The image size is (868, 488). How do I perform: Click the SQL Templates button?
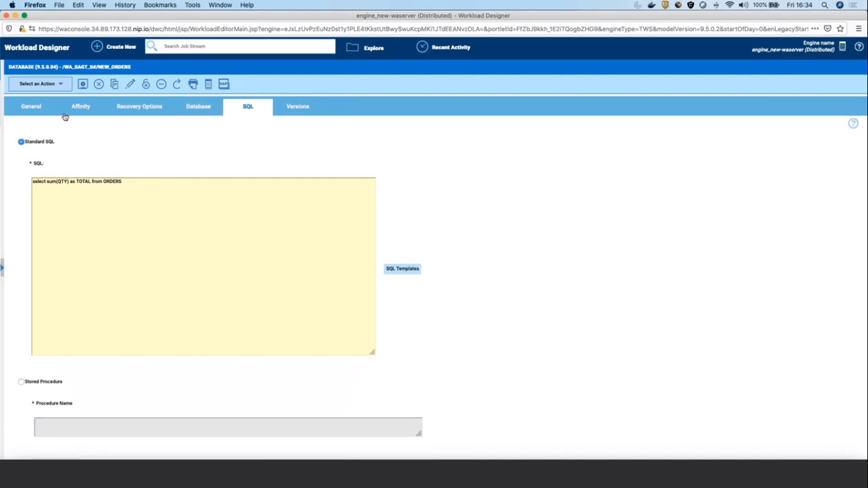coord(402,268)
